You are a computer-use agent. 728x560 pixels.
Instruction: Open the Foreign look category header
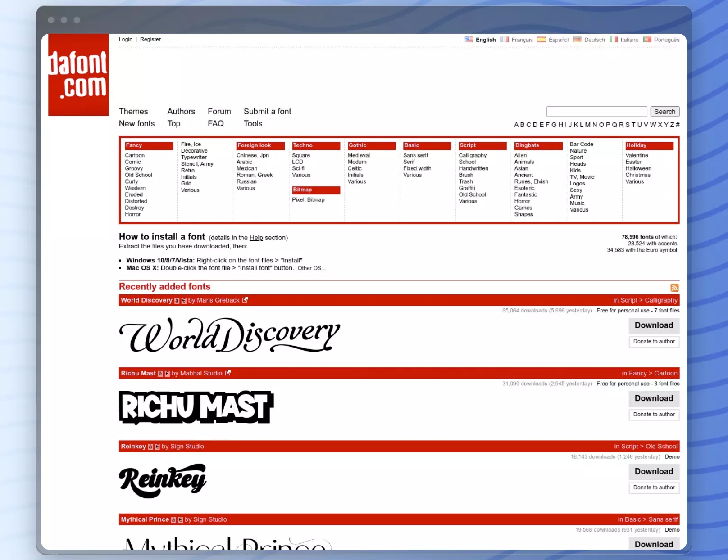(260, 146)
